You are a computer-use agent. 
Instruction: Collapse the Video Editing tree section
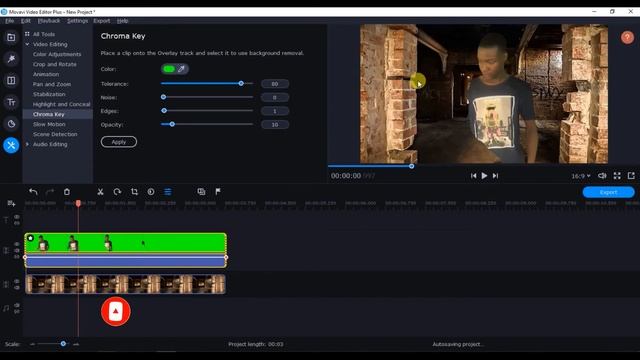pyautogui.click(x=27, y=44)
